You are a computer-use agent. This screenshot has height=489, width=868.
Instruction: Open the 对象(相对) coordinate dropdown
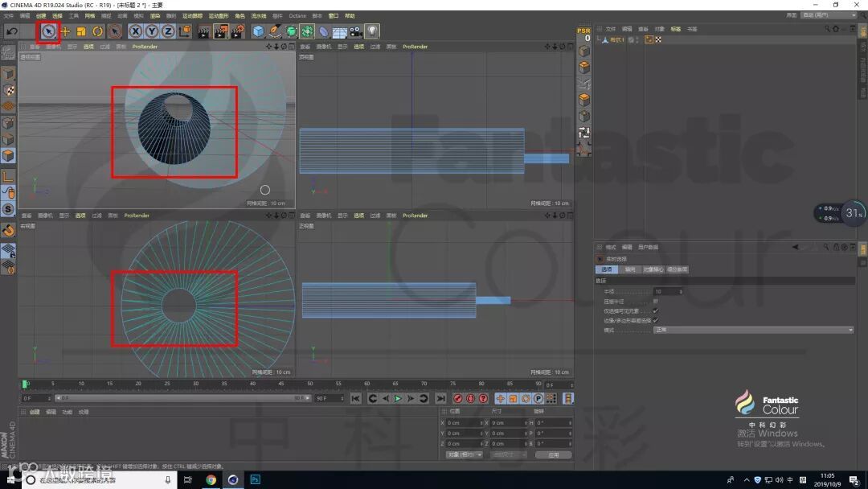coord(464,454)
